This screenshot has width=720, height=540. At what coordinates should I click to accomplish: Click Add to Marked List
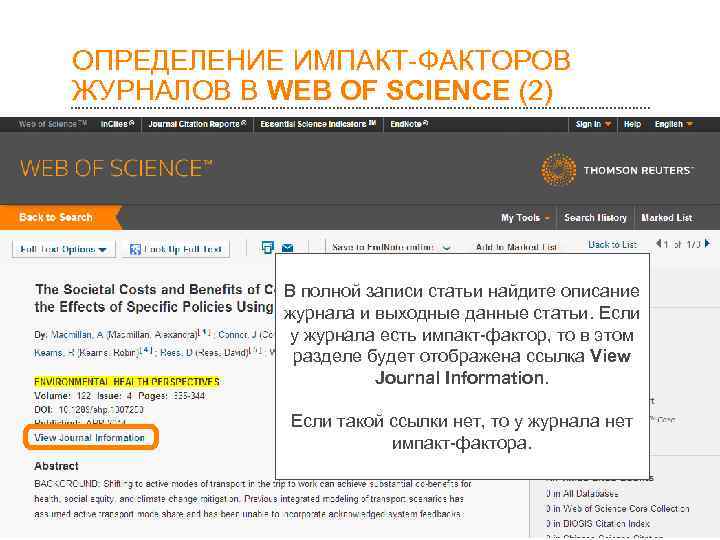pyautogui.click(x=517, y=248)
